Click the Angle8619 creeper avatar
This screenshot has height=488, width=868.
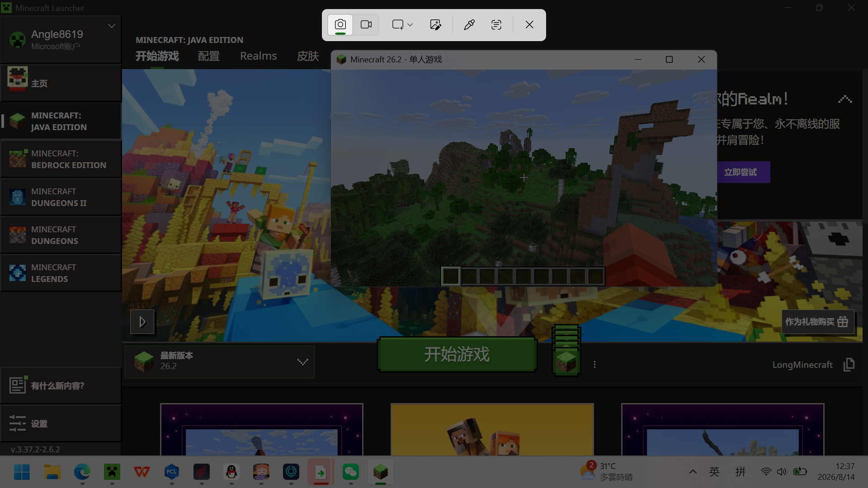(x=18, y=40)
